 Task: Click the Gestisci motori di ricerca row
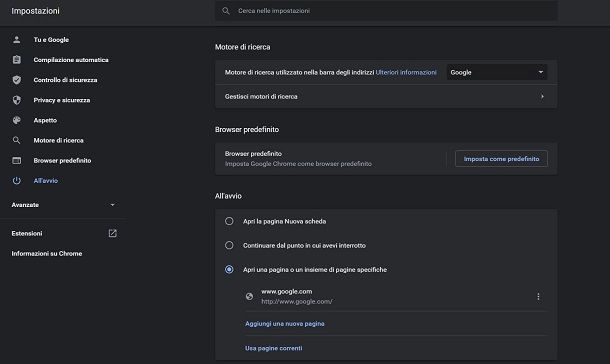[386, 96]
